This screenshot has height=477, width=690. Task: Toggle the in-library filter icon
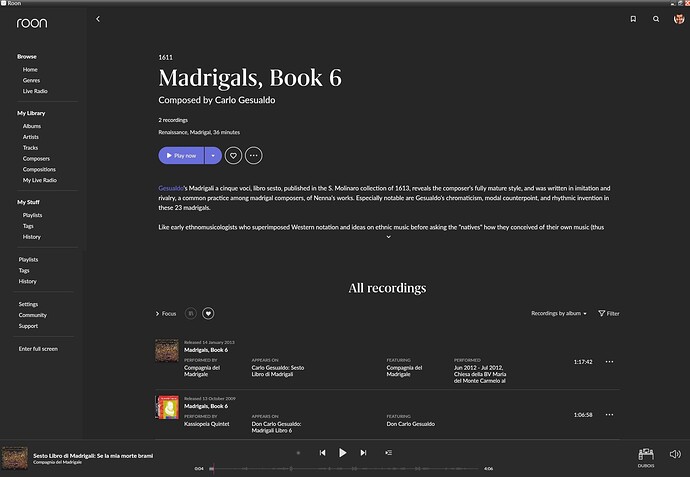pos(191,313)
